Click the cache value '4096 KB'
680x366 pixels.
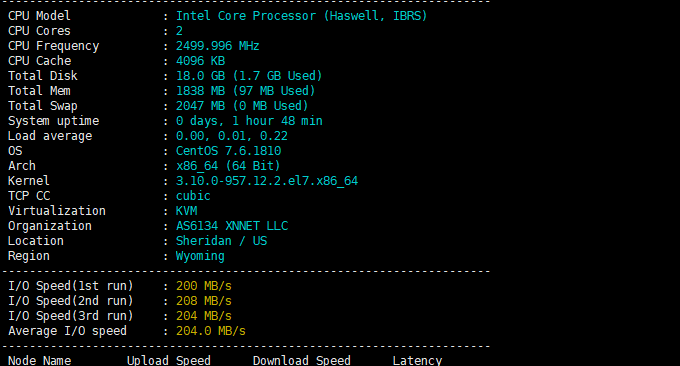click(x=200, y=61)
